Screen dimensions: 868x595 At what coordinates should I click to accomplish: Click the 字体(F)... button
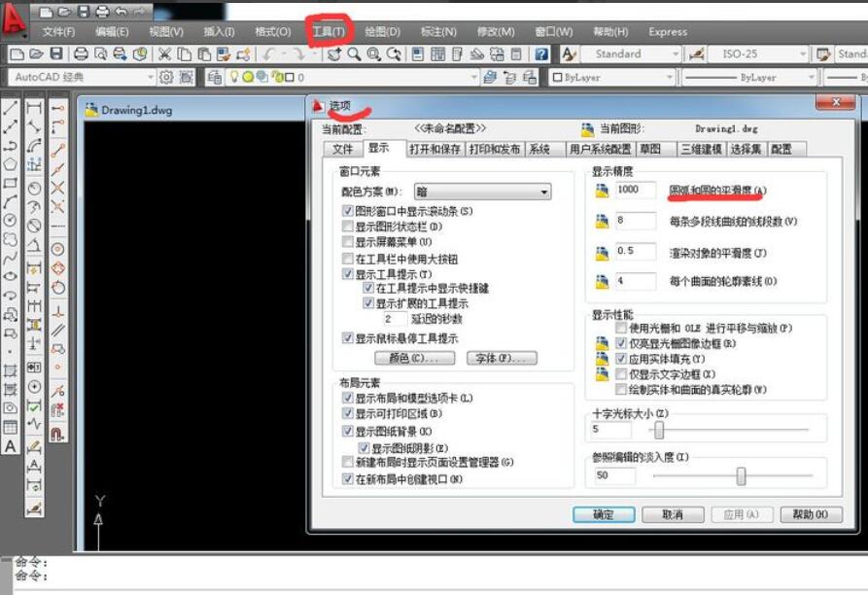pyautogui.click(x=502, y=358)
